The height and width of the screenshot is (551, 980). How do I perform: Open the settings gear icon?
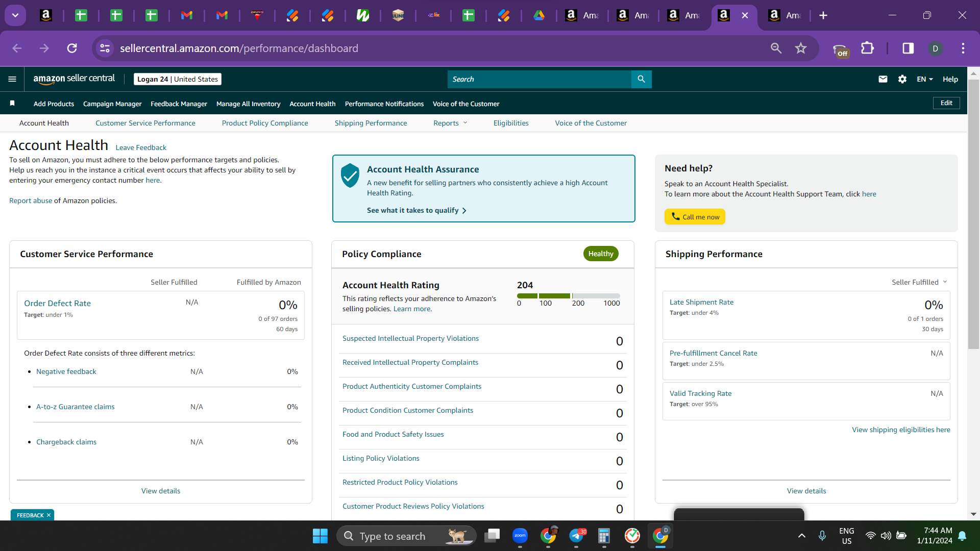click(902, 79)
